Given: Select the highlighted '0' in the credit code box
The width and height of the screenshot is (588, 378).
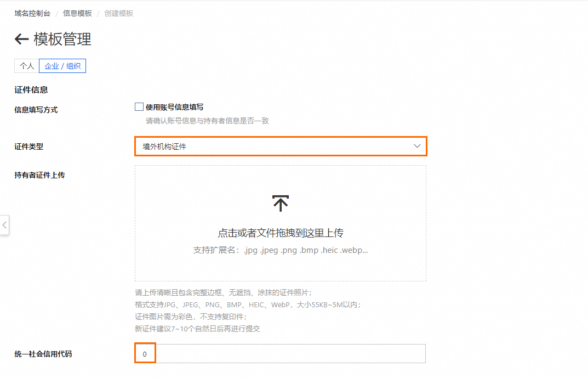Looking at the screenshot, I should coord(145,353).
